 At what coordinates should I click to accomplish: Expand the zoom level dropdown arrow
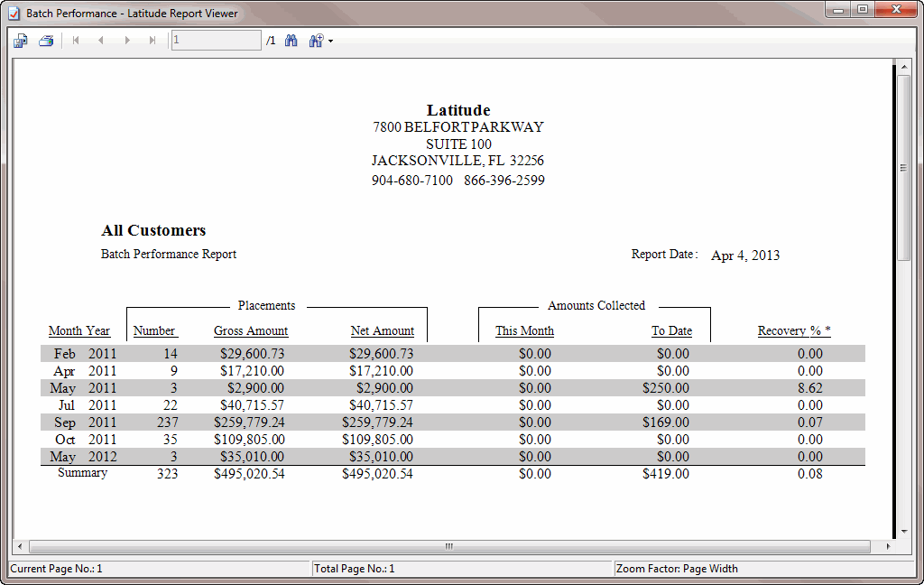point(328,40)
